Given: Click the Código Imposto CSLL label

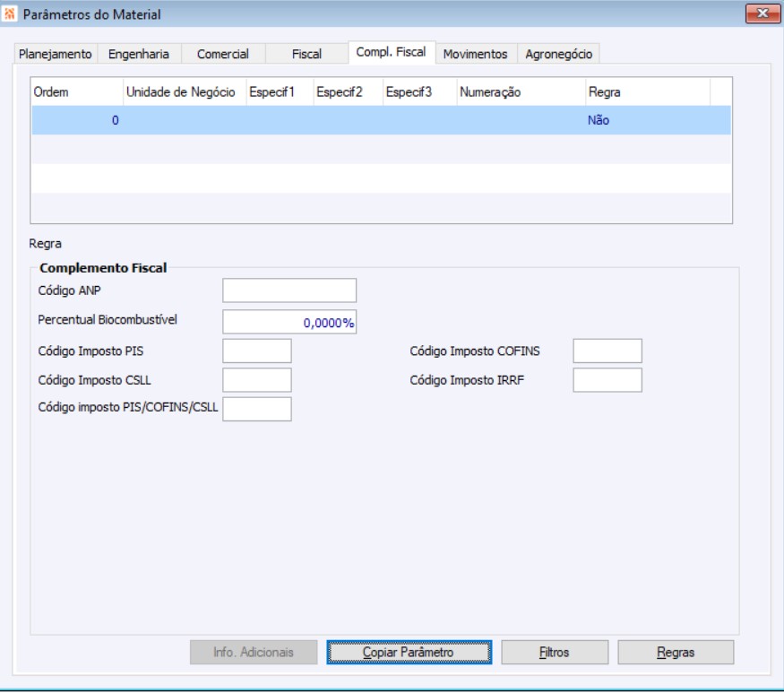Looking at the screenshot, I should click(x=94, y=380).
